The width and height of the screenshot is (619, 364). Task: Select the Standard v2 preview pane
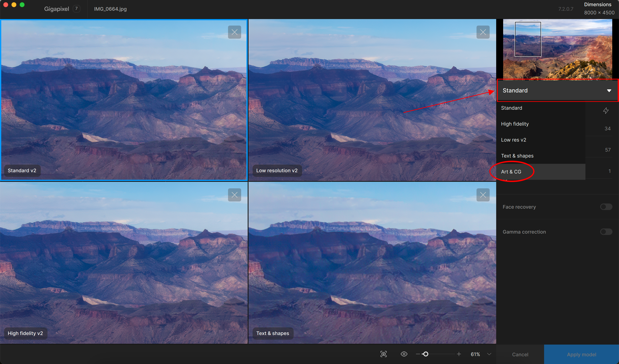(x=124, y=100)
